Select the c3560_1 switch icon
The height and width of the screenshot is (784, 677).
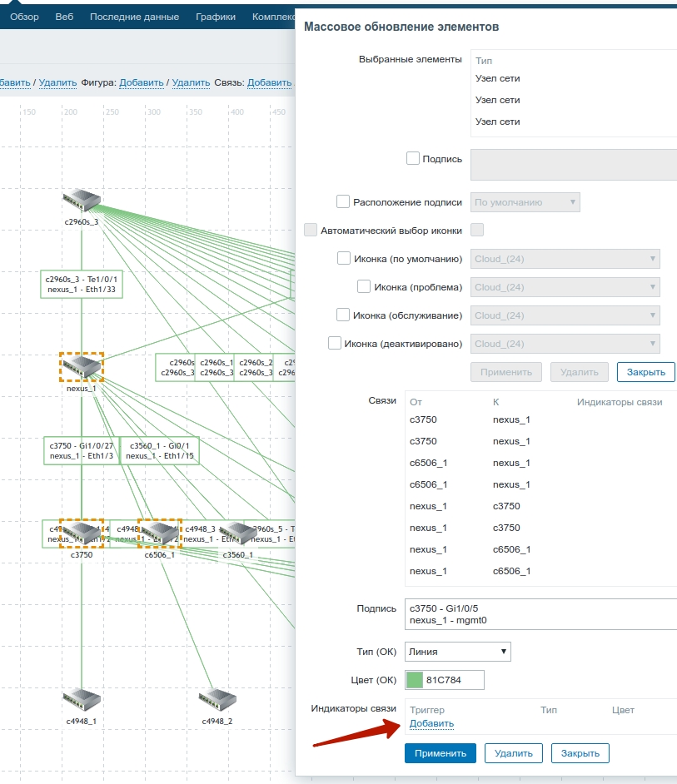click(236, 533)
